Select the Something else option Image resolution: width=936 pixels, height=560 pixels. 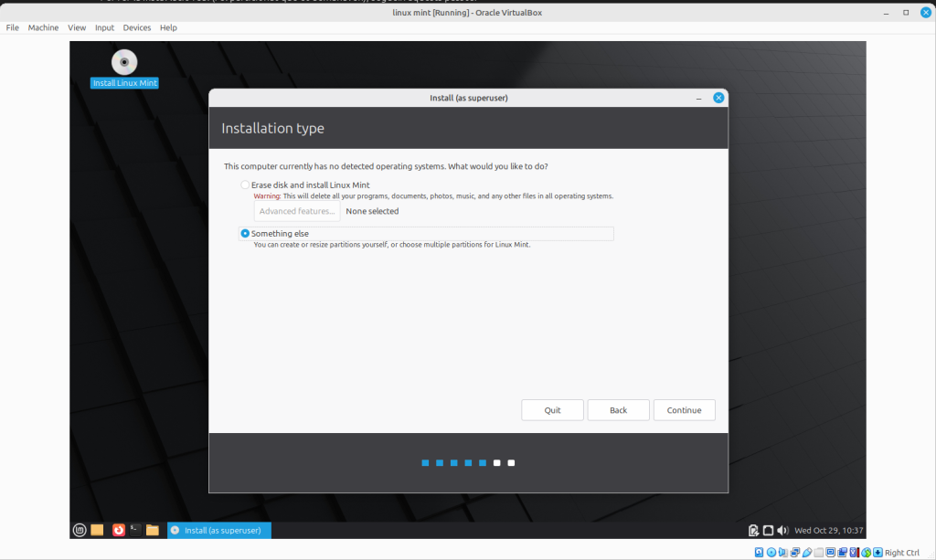point(245,234)
